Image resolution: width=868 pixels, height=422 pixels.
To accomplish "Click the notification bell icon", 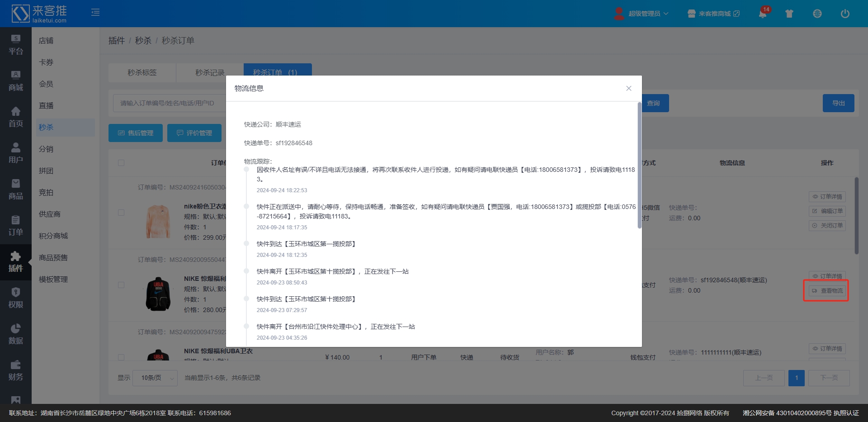I will click(x=763, y=14).
